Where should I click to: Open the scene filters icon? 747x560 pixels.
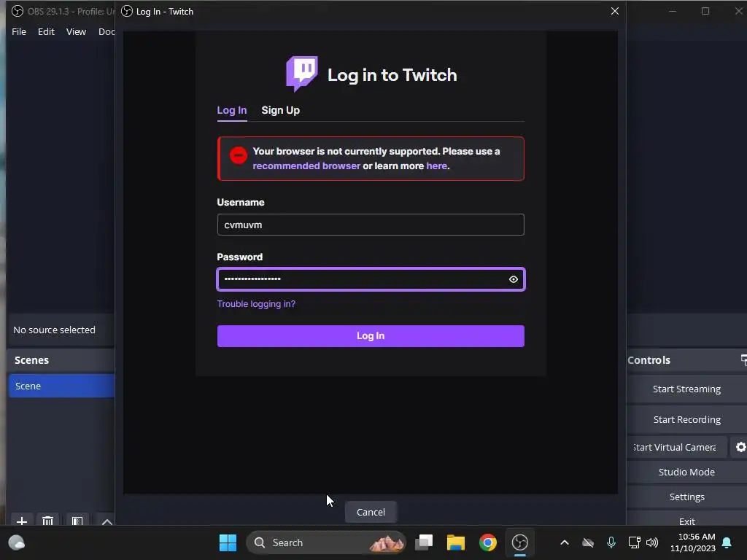[77, 521]
